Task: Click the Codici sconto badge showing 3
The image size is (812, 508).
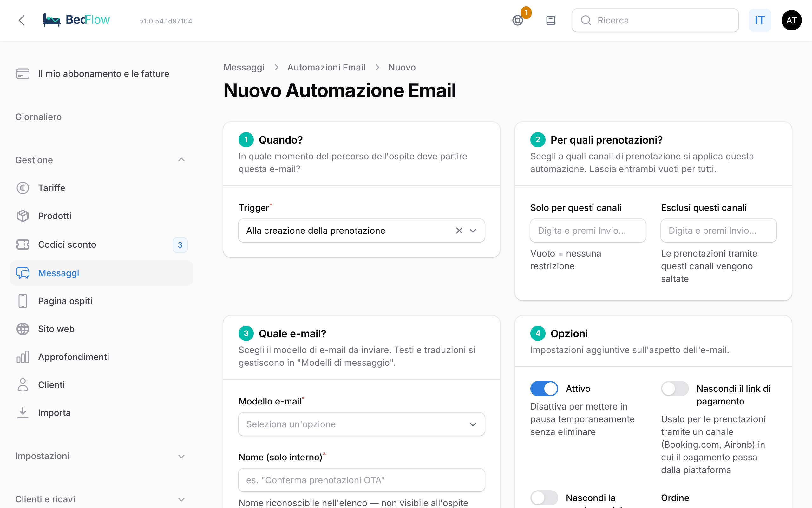Action: point(180,244)
